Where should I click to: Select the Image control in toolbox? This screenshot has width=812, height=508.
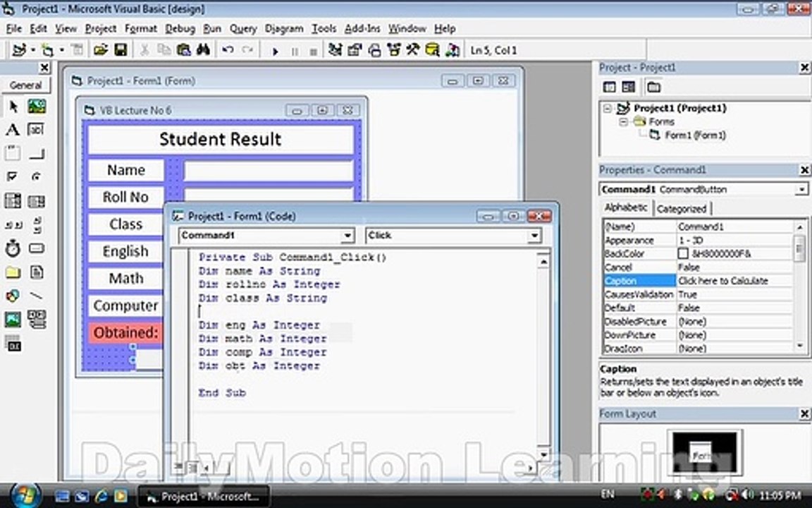13,320
